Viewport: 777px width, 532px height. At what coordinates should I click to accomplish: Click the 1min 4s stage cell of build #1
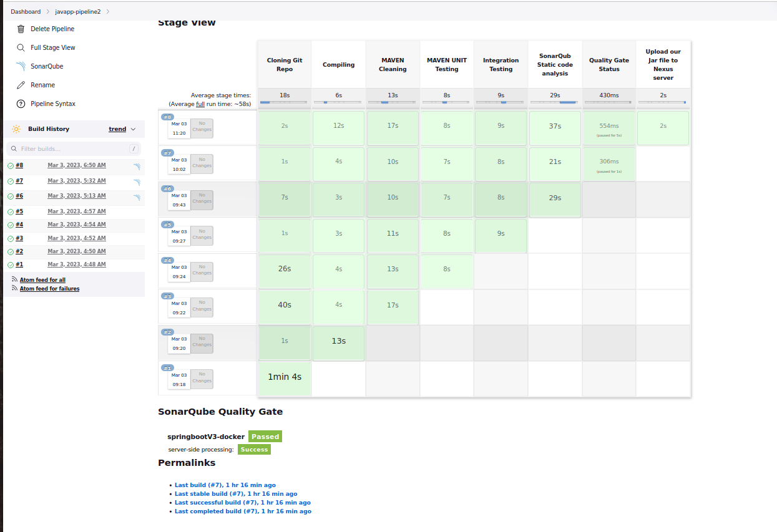pyautogui.click(x=285, y=377)
